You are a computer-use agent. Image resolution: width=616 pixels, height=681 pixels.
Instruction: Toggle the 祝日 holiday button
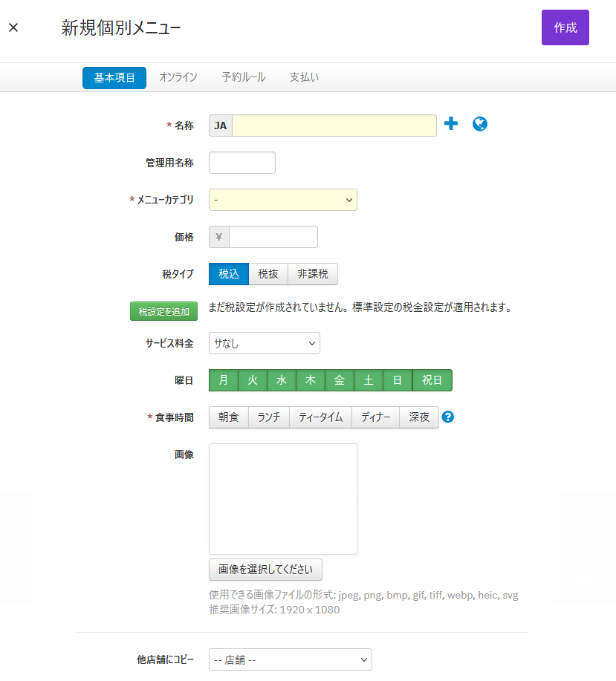tap(432, 380)
